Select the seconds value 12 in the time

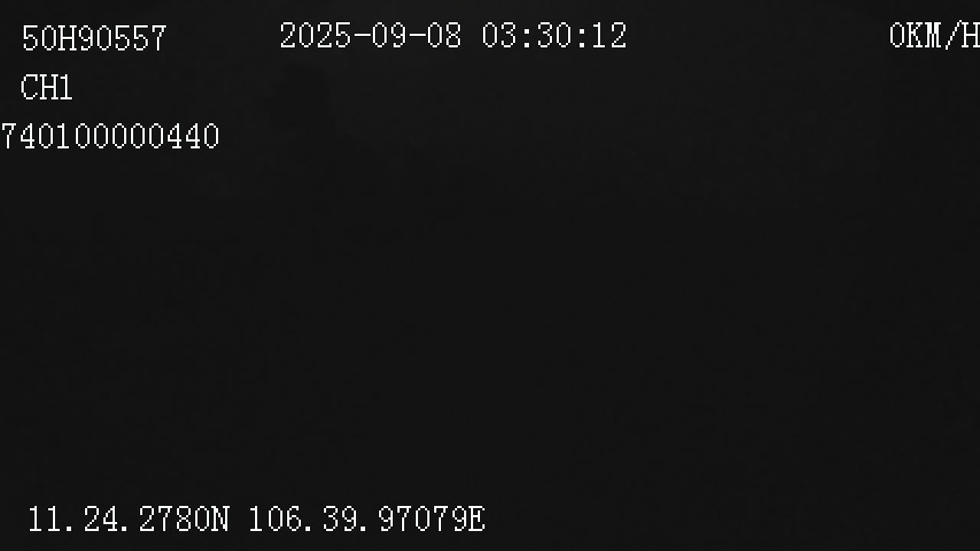(610, 36)
